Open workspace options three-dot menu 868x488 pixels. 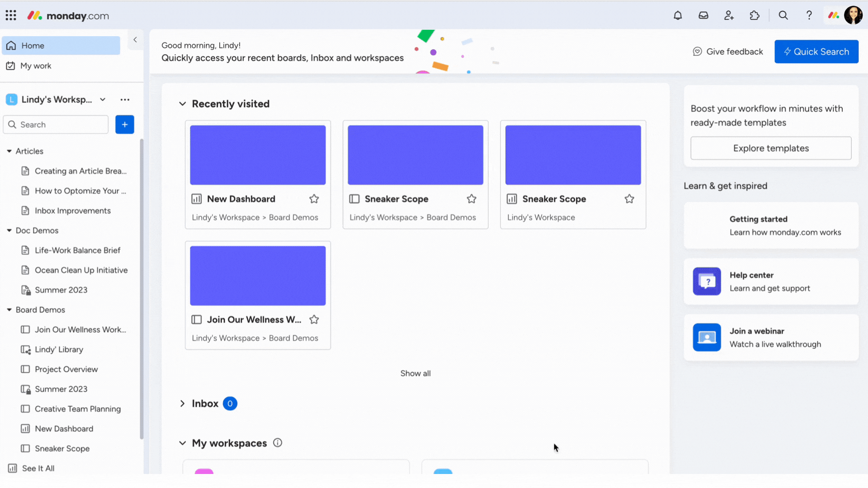(x=125, y=99)
